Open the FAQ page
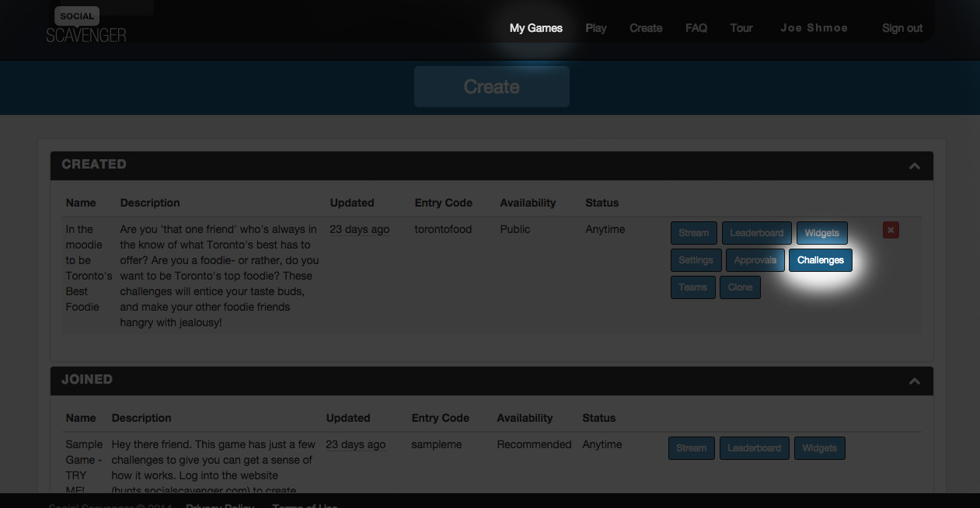Viewport: 980px width, 508px height. [x=696, y=28]
